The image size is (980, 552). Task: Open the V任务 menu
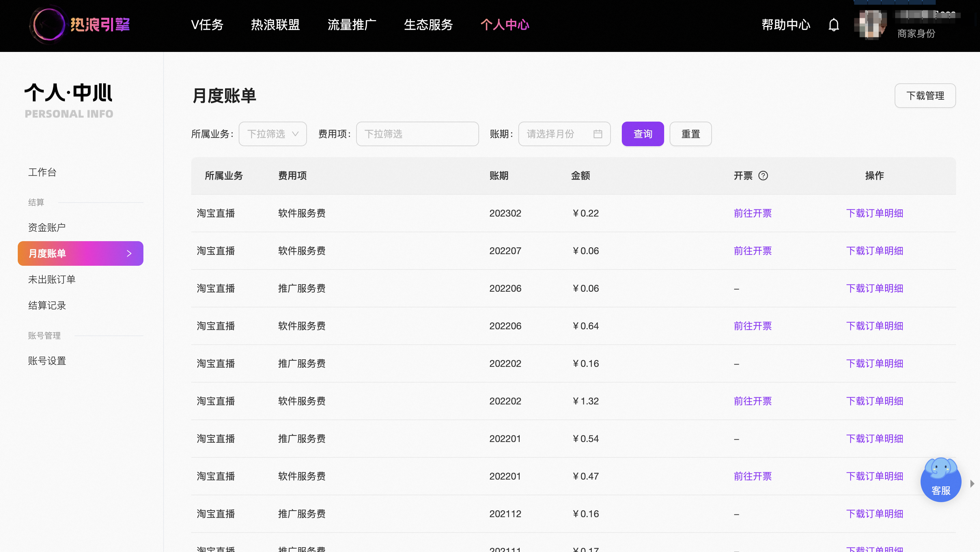(207, 25)
